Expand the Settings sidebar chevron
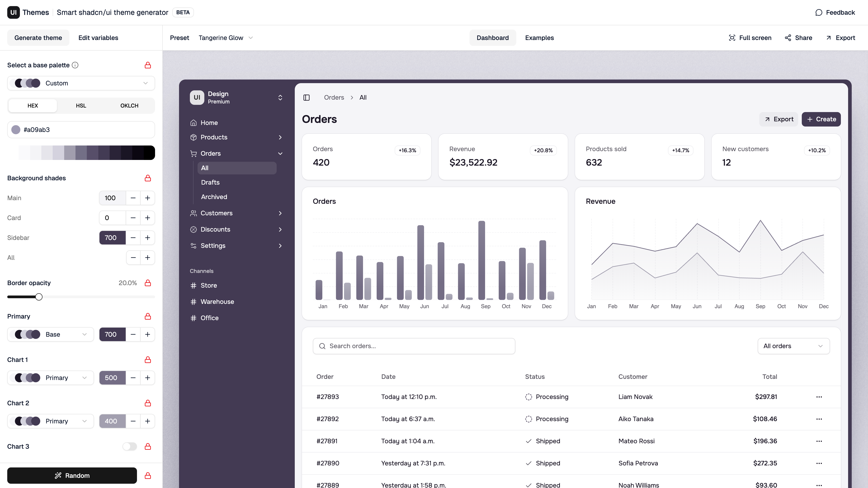This screenshot has width=868, height=488. pyautogui.click(x=280, y=246)
